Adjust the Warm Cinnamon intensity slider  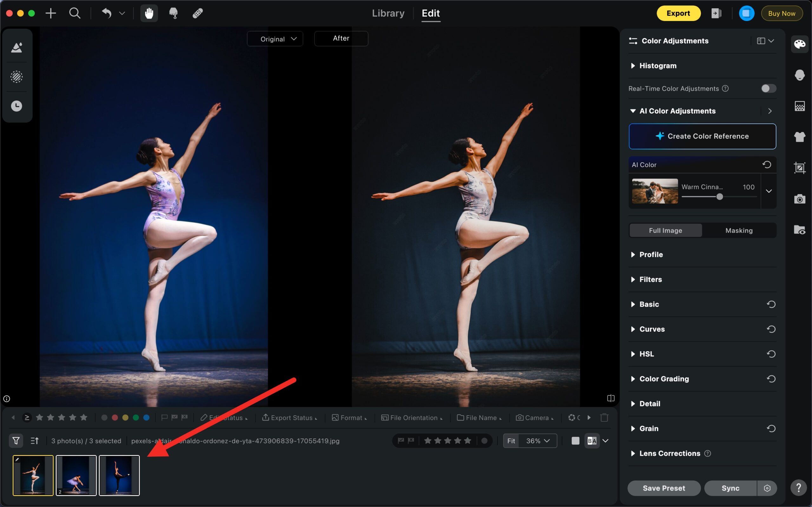click(x=719, y=197)
